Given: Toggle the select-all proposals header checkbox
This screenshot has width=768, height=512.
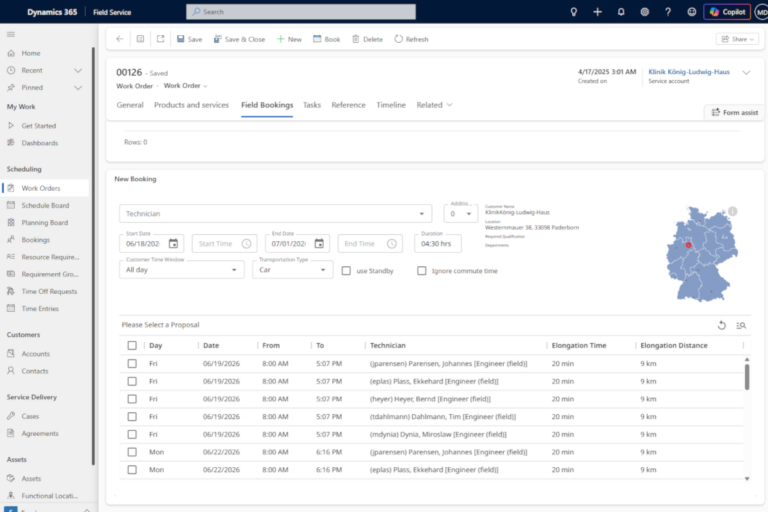Looking at the screenshot, I should (x=132, y=345).
